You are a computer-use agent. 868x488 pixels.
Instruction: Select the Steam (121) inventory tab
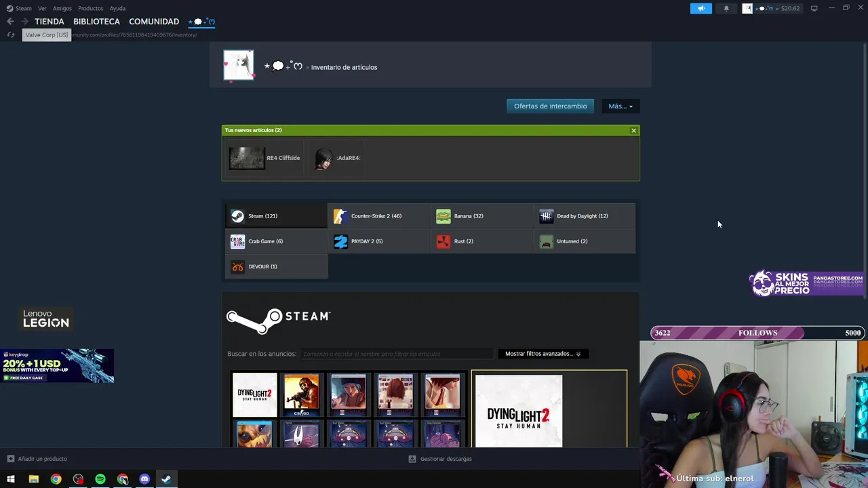point(276,216)
